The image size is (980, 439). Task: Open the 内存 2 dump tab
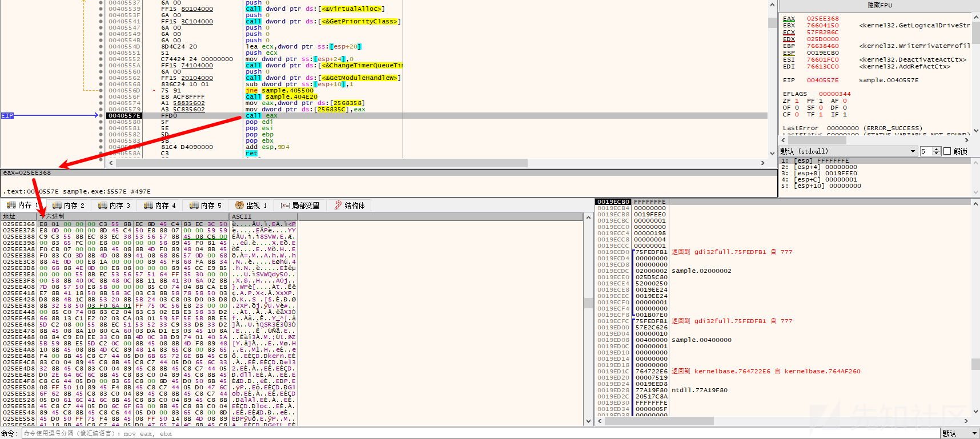tap(68, 206)
